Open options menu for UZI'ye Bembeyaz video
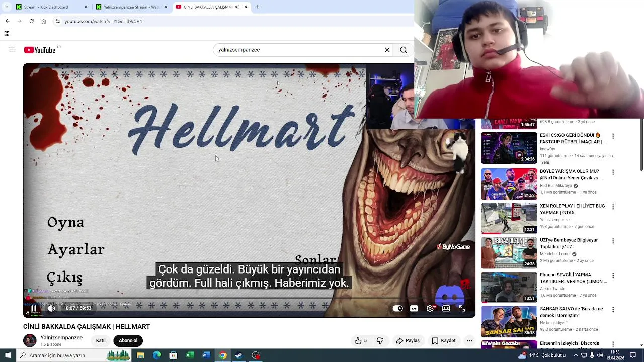This screenshot has height=362, width=644. pos(613,241)
